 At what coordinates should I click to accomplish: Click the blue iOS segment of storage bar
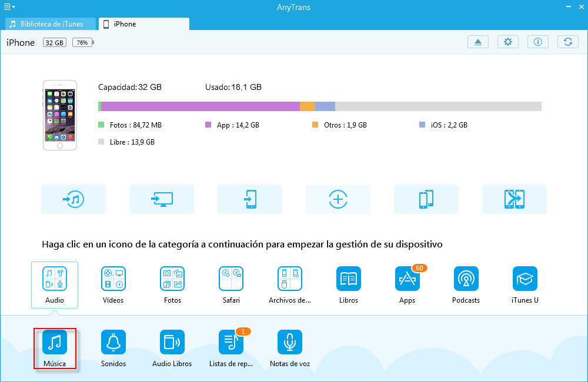[x=325, y=106]
